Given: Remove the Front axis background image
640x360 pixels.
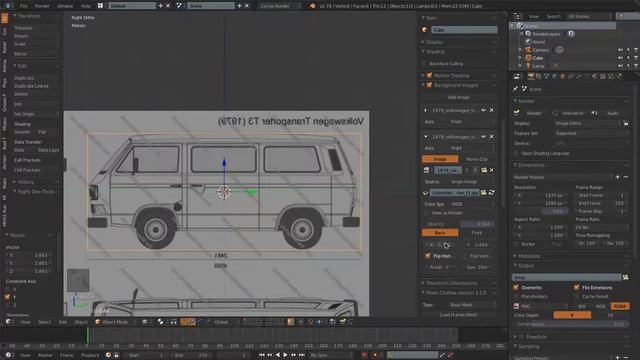Looking at the screenshot, I should point(491,110).
